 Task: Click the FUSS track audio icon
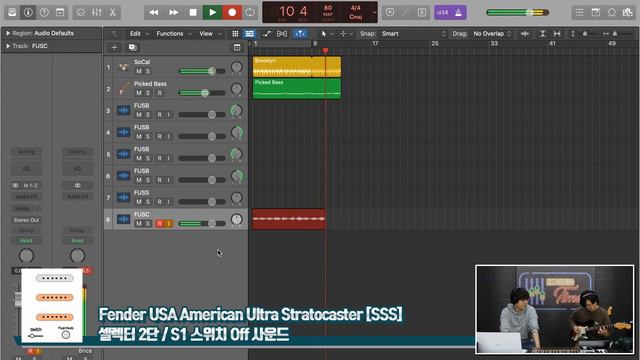[123, 197]
